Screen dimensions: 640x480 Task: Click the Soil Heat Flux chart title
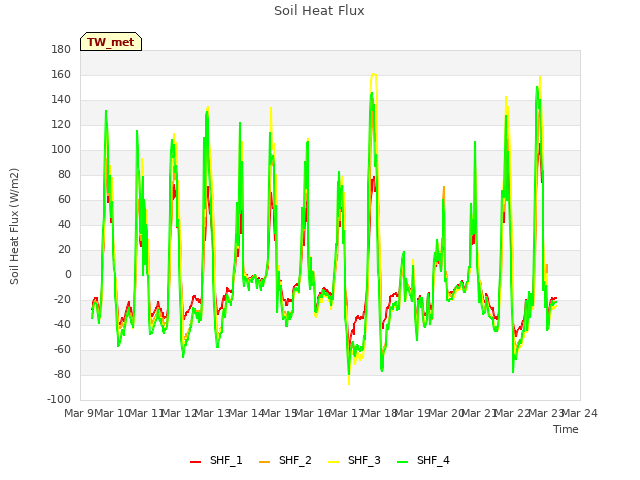(319, 11)
